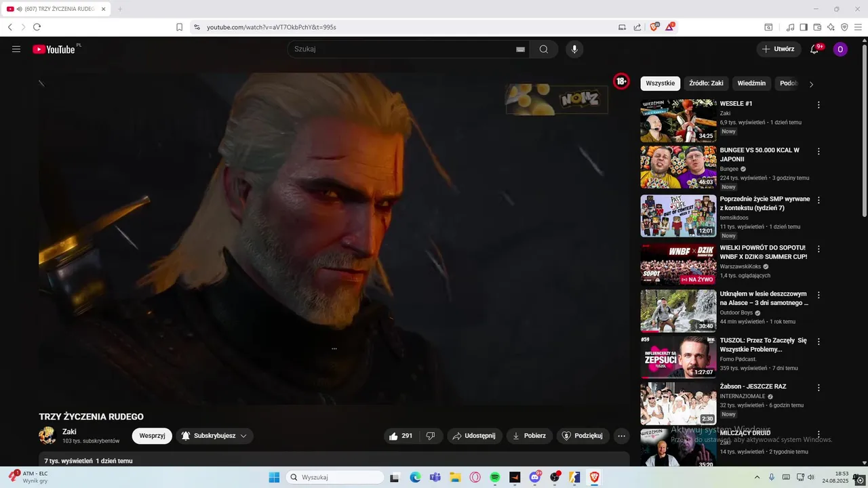The width and height of the screenshot is (868, 488).
Task: Open MILCZĄCY DRUID video title
Action: pos(745,432)
